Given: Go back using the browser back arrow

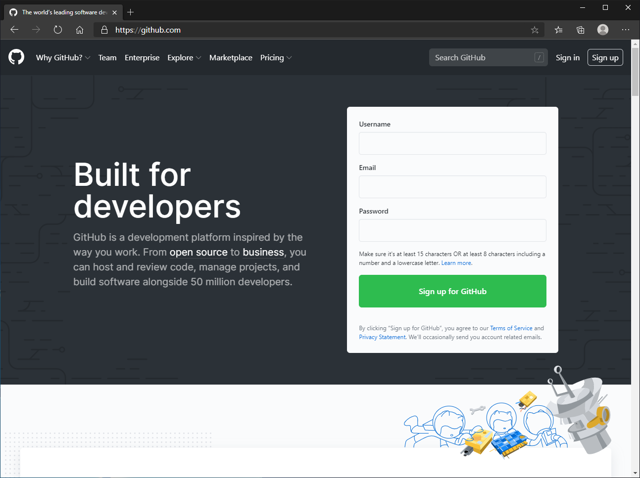Looking at the screenshot, I should click(14, 30).
